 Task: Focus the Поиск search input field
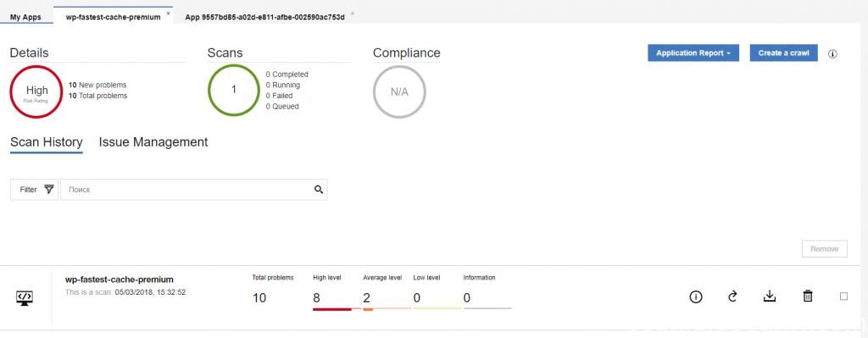point(193,189)
